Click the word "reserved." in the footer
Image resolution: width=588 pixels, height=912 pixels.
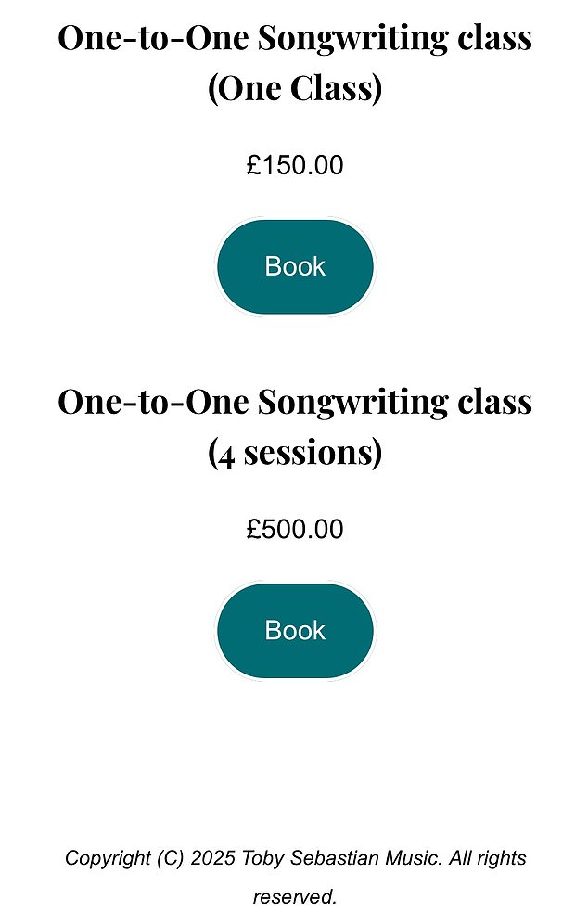[x=295, y=897]
